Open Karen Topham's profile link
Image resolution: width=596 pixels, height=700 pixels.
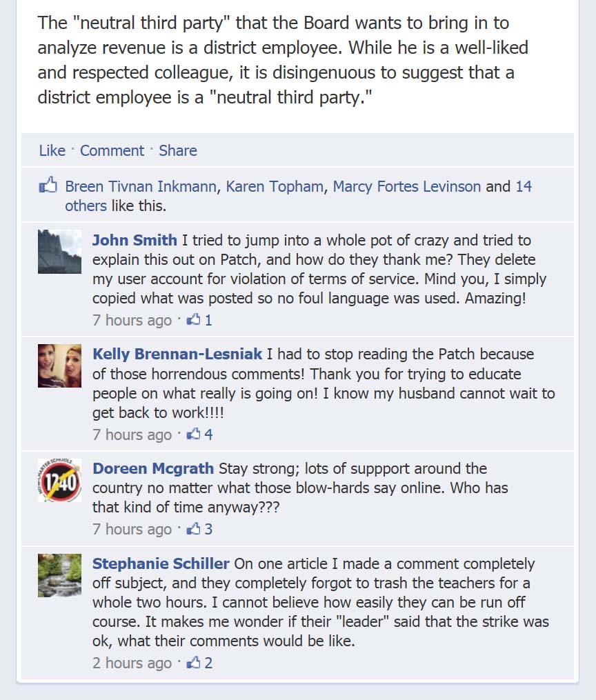point(275,186)
